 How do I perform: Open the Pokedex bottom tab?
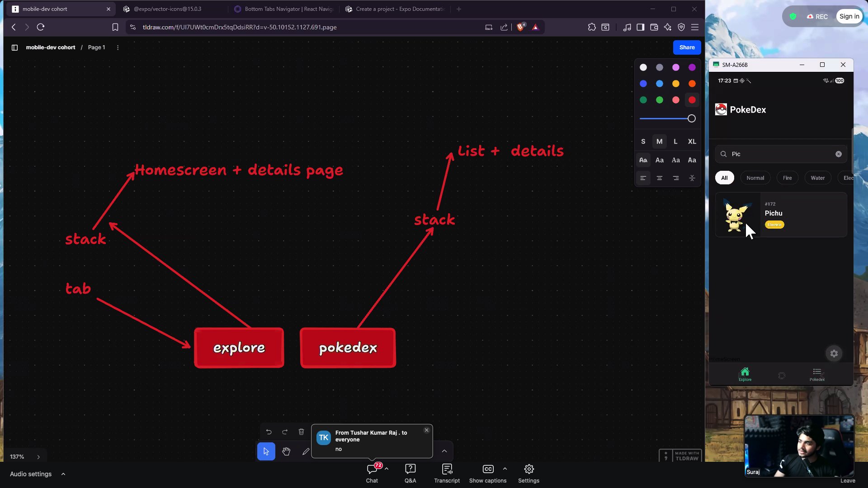(x=817, y=374)
